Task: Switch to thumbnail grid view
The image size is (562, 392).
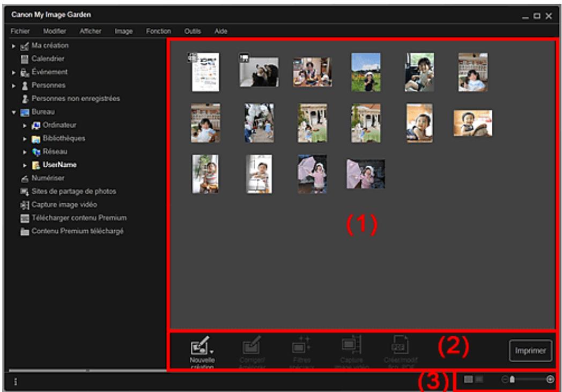Action: click(467, 380)
